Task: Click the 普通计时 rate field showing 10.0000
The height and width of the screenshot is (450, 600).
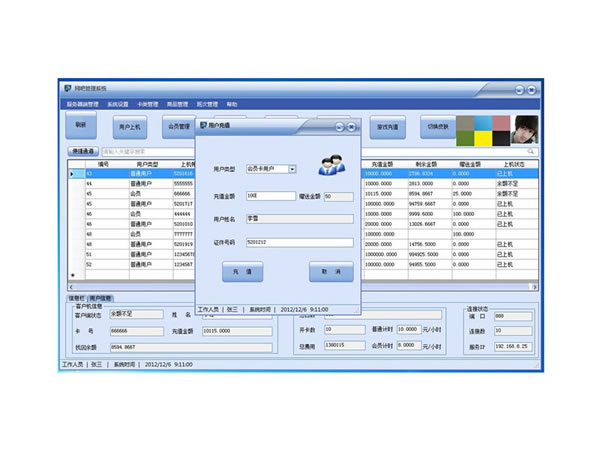Action: click(409, 329)
